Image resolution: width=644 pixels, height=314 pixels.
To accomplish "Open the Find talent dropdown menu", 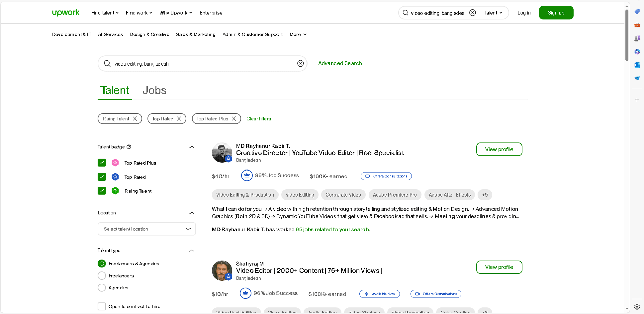I will click(105, 13).
